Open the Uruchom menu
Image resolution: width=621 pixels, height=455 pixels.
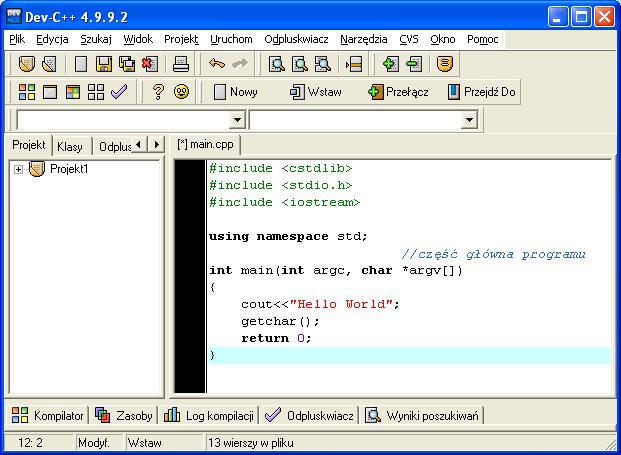click(x=231, y=39)
